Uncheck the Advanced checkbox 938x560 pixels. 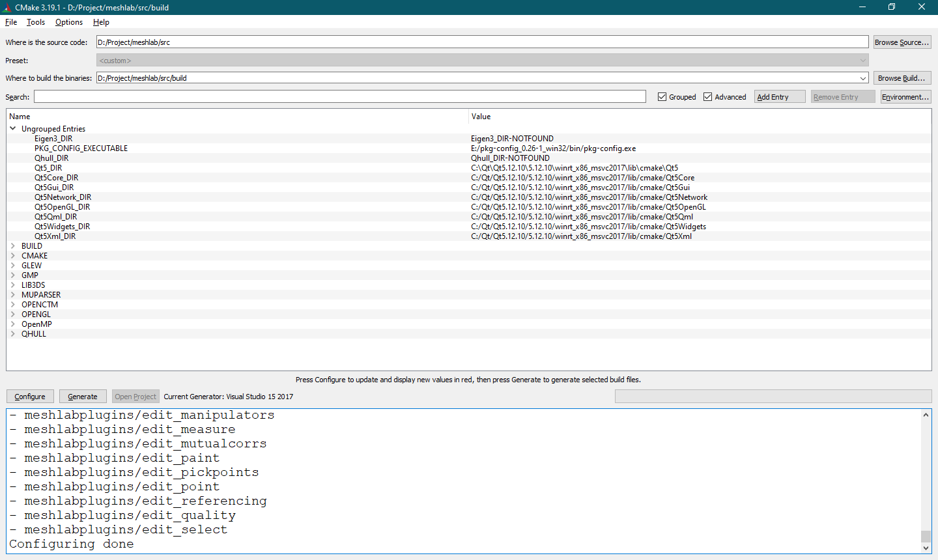(708, 96)
